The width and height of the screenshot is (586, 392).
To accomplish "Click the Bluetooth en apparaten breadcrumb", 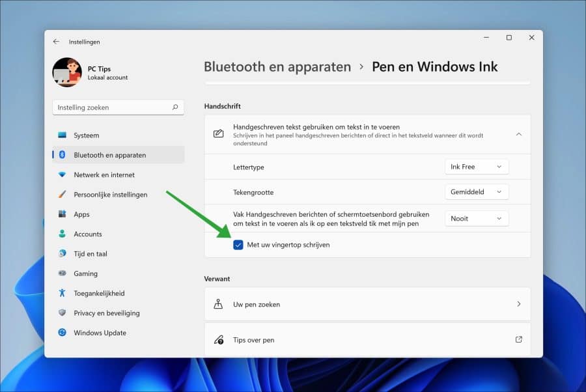I will click(x=277, y=67).
